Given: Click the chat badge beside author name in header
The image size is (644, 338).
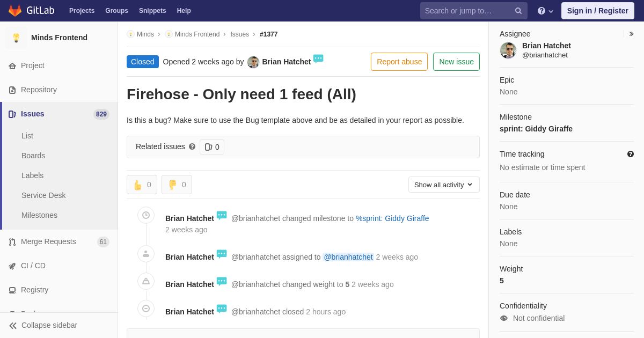Looking at the screenshot, I should 318,59.
